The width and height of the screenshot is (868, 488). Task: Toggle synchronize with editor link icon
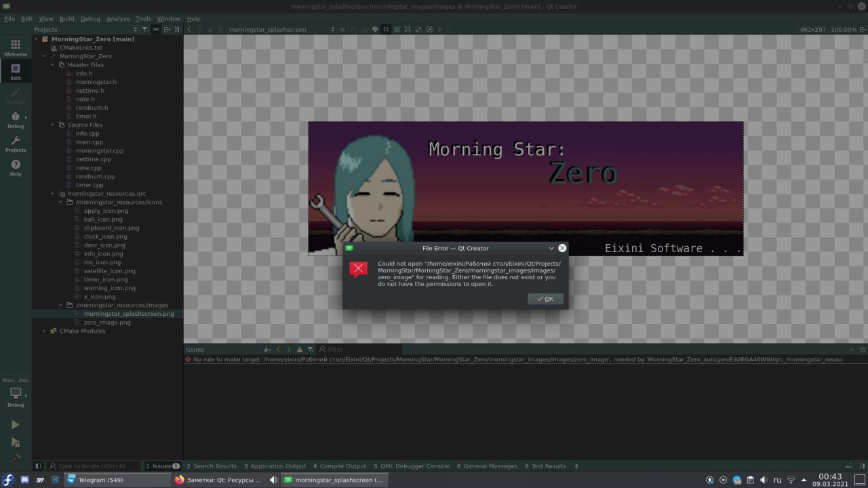point(156,29)
